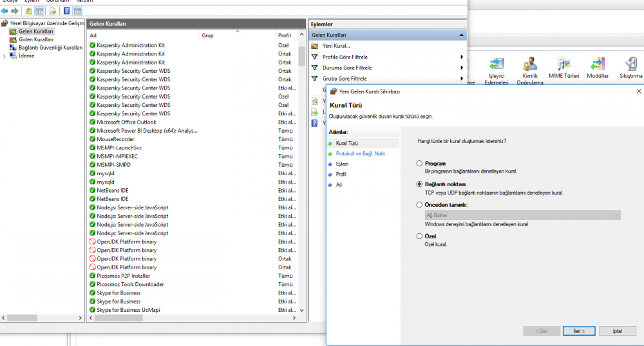Click the rules list vertical scrollbar up arrow
This screenshot has width=644, height=346.
(302, 35)
